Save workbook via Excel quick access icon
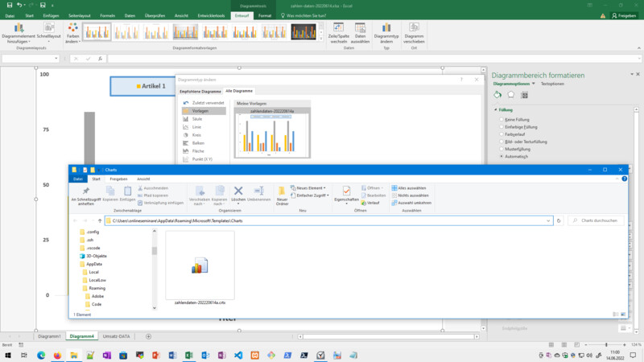Image resolution: width=644 pixels, height=362 pixels. coord(9,6)
